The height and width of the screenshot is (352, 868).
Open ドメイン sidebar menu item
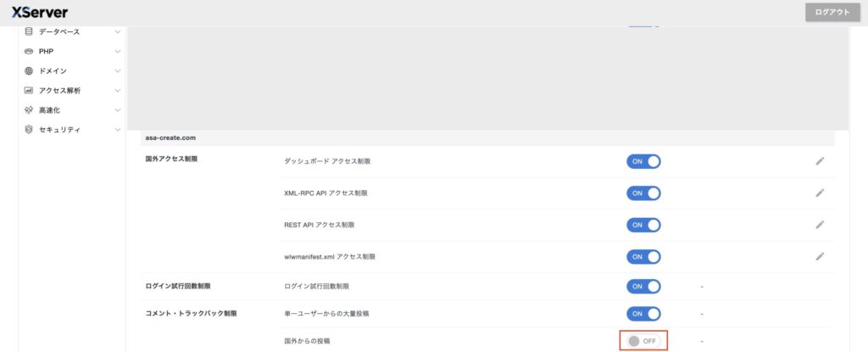point(73,71)
